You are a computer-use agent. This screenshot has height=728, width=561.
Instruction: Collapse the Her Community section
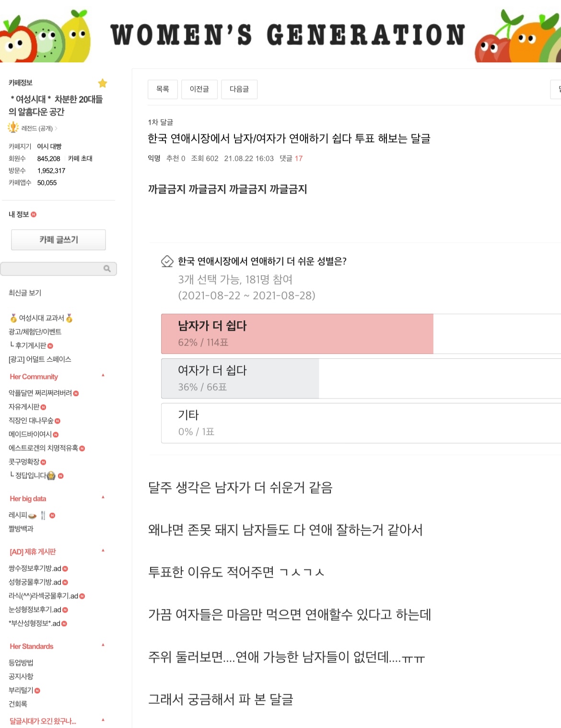[103, 376]
